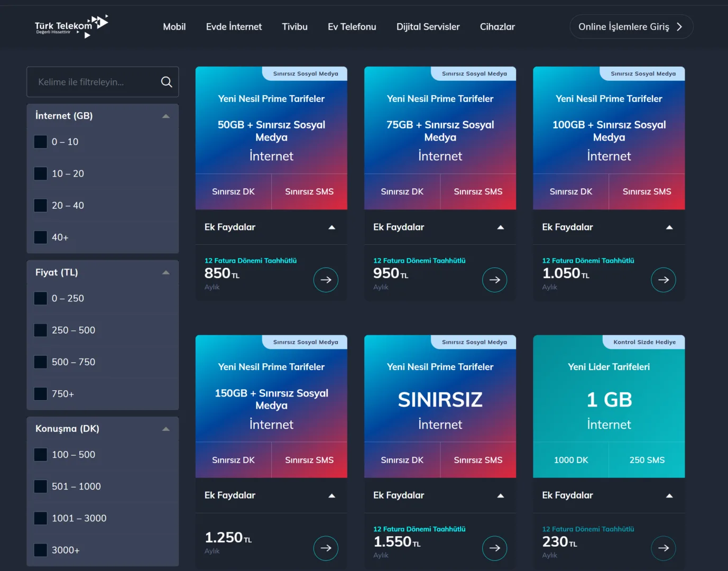Click the 250 SMS text on 1 GB card

point(647,460)
